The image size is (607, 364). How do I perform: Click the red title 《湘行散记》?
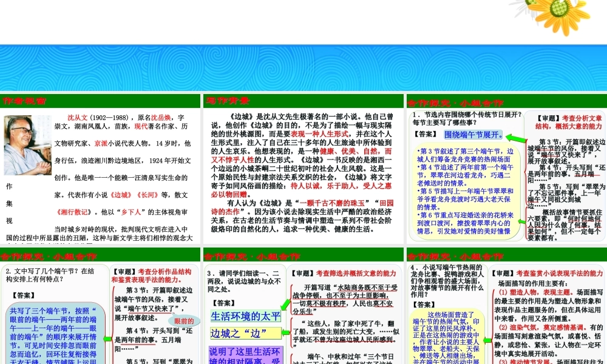[x=74, y=212]
